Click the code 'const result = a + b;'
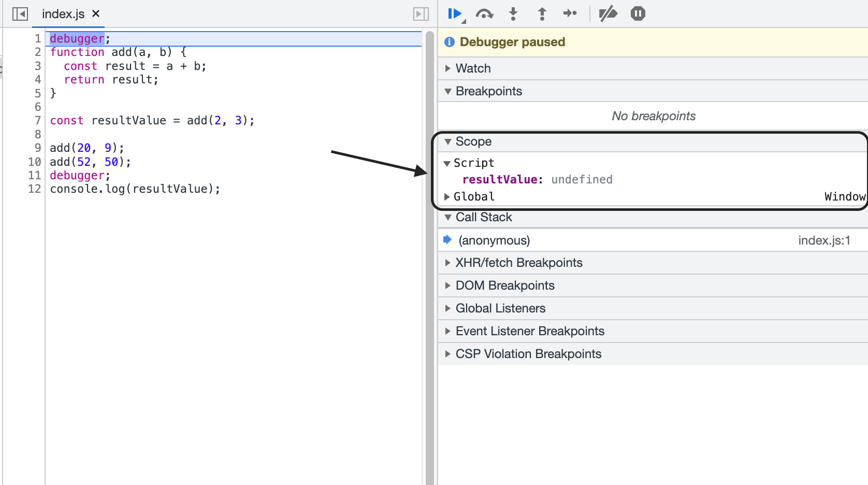The height and width of the screenshot is (485, 868). pyautogui.click(x=135, y=66)
